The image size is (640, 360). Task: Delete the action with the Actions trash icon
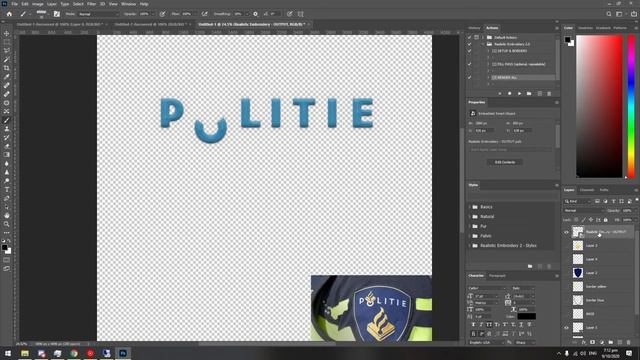(x=549, y=93)
